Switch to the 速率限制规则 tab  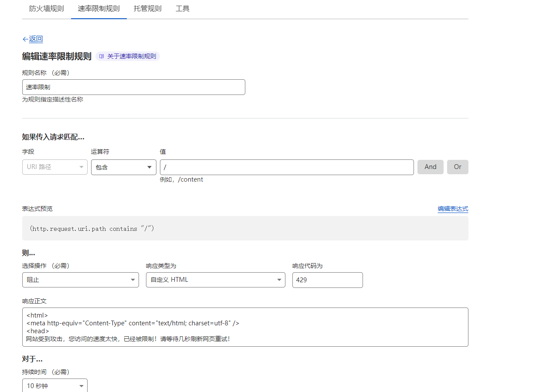coord(99,9)
